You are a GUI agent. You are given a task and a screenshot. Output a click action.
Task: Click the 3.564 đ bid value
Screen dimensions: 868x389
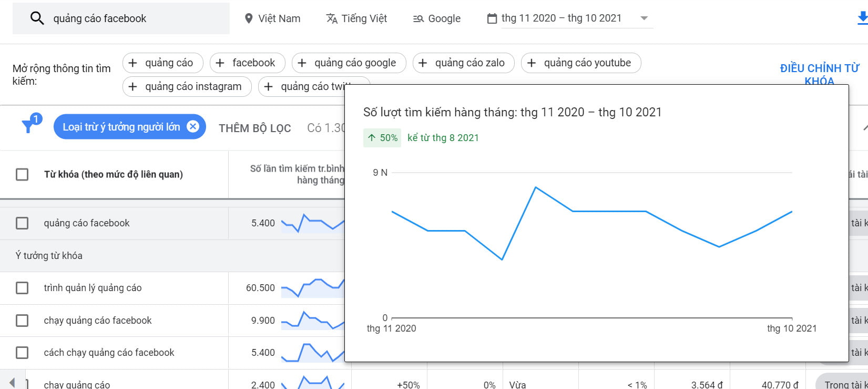pyautogui.click(x=707, y=385)
